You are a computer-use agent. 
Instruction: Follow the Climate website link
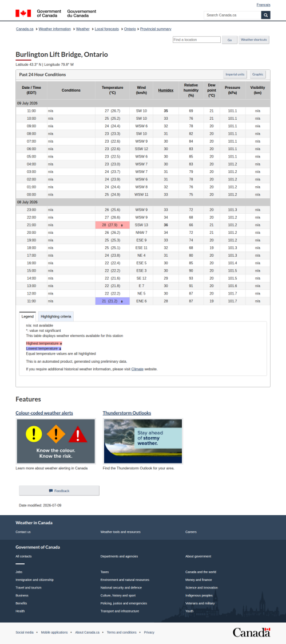[137, 369]
